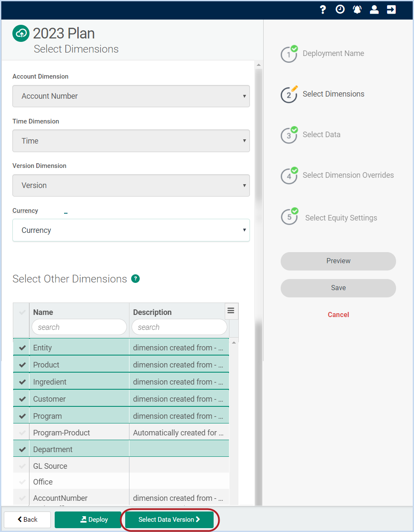Click the Description column search field
The width and height of the screenshot is (414, 532).
point(179,327)
